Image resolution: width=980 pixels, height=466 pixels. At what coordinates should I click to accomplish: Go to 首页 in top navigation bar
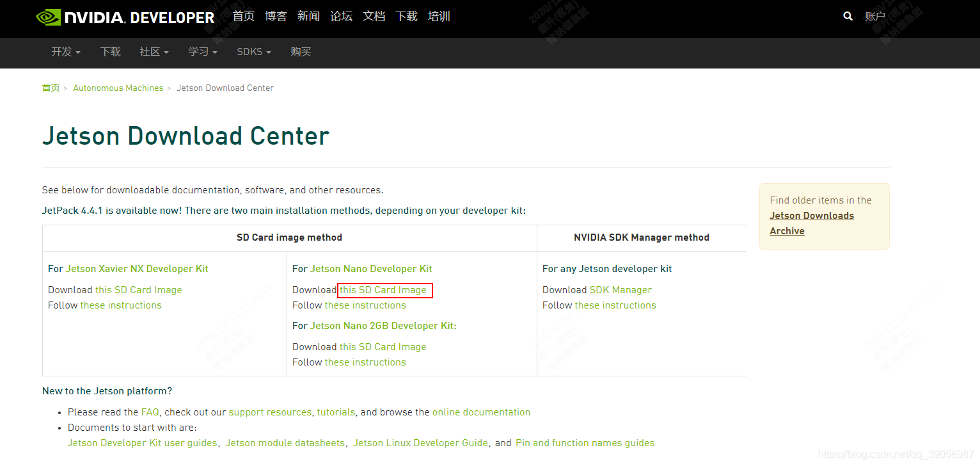[244, 16]
